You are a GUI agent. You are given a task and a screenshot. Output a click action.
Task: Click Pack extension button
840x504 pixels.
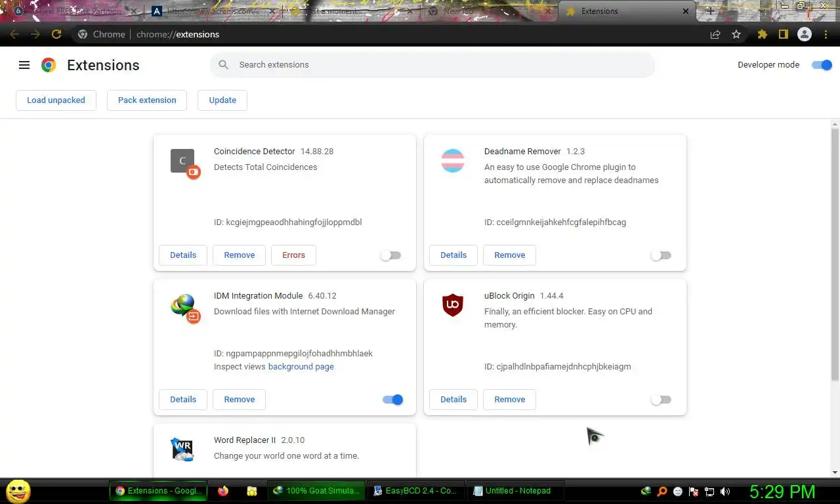point(147,100)
